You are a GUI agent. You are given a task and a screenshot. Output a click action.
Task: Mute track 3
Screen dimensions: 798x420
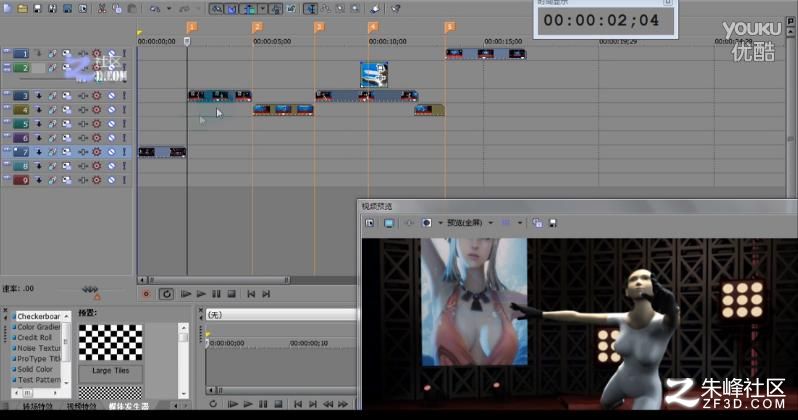click(111, 96)
